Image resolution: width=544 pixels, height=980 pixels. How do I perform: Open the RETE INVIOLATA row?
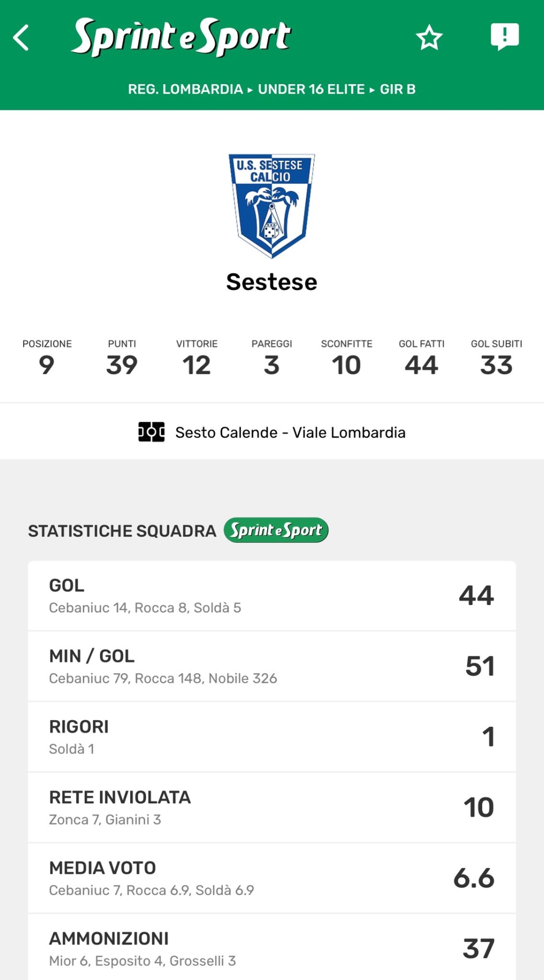click(x=272, y=807)
